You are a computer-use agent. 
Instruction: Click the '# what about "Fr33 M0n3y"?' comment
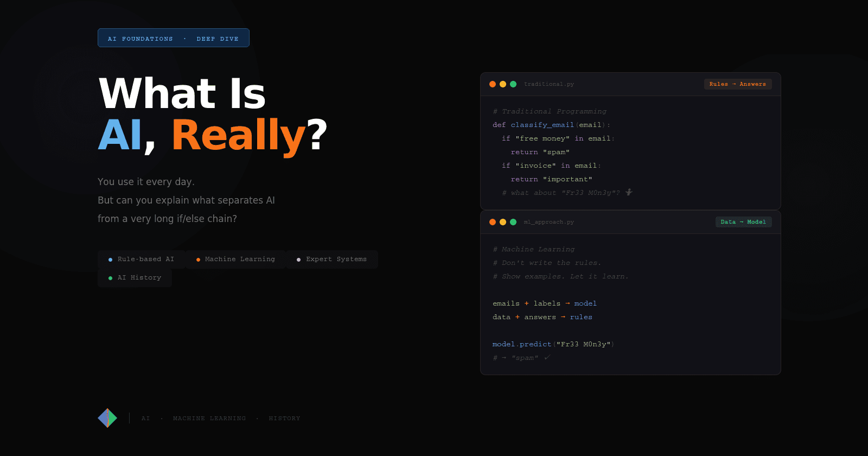pyautogui.click(x=567, y=193)
